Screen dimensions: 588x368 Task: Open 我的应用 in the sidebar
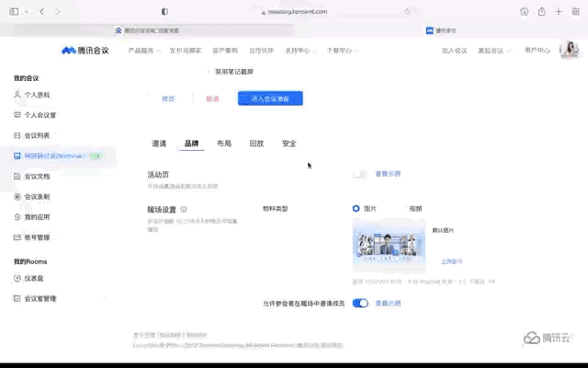(x=37, y=216)
